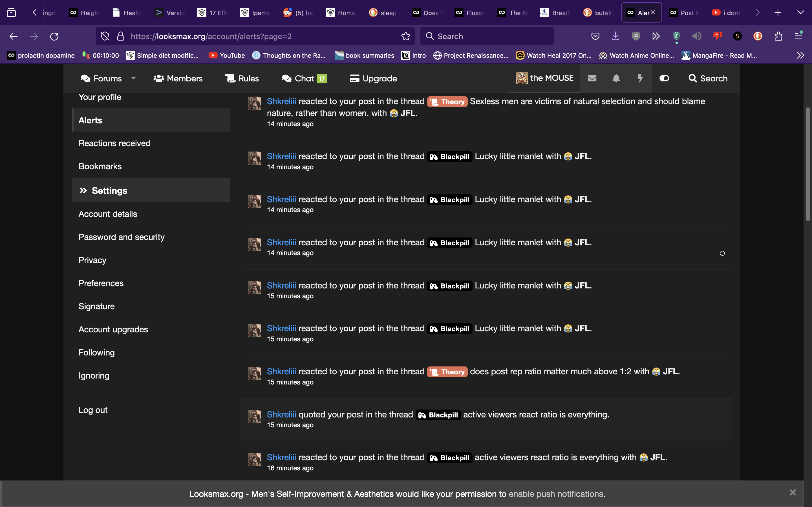Click the page vertical scrollbar thumb

click(x=808, y=164)
